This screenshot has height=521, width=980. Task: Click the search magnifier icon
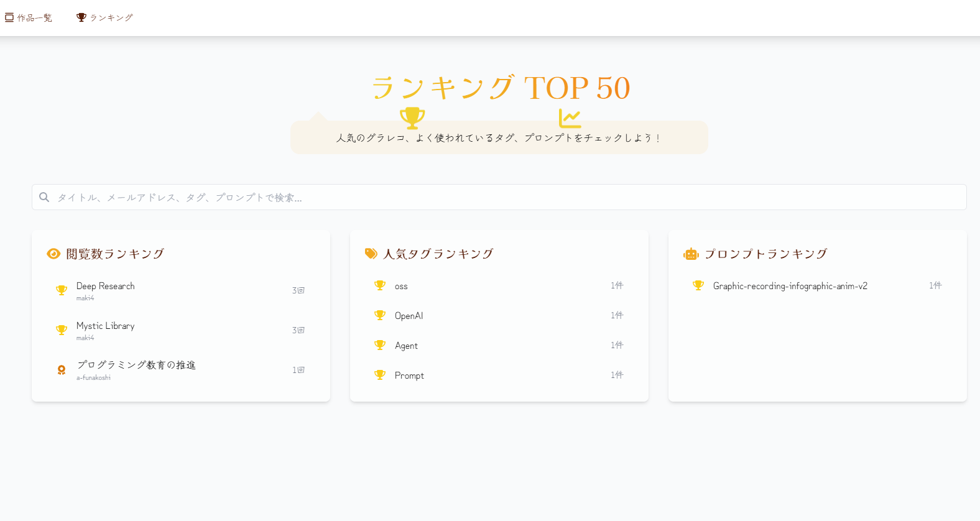coord(44,197)
